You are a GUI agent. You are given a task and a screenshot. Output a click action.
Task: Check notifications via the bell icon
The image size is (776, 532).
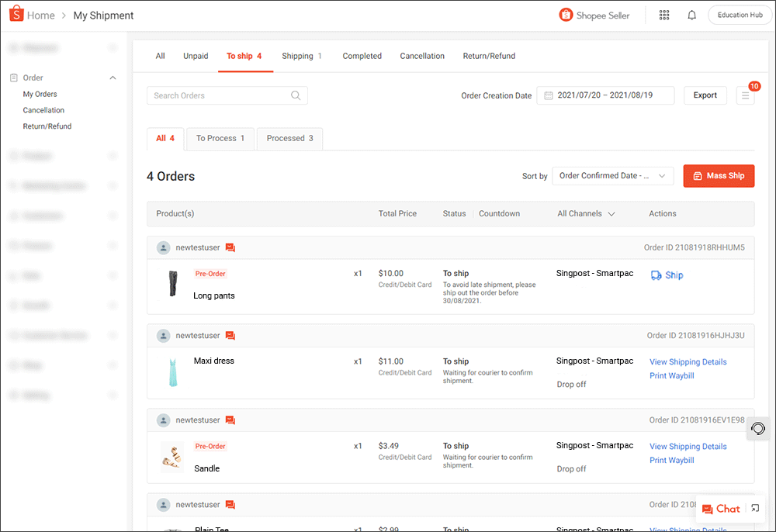pyautogui.click(x=691, y=15)
